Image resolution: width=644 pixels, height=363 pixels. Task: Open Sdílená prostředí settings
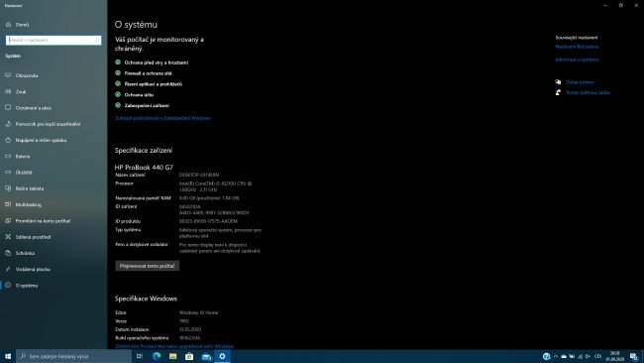(x=29, y=237)
